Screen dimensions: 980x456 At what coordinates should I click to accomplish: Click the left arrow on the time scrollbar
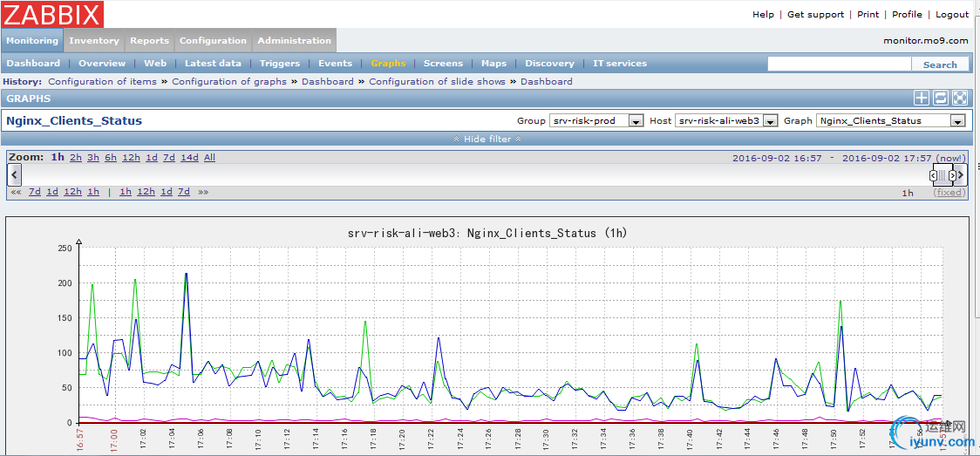(14, 174)
